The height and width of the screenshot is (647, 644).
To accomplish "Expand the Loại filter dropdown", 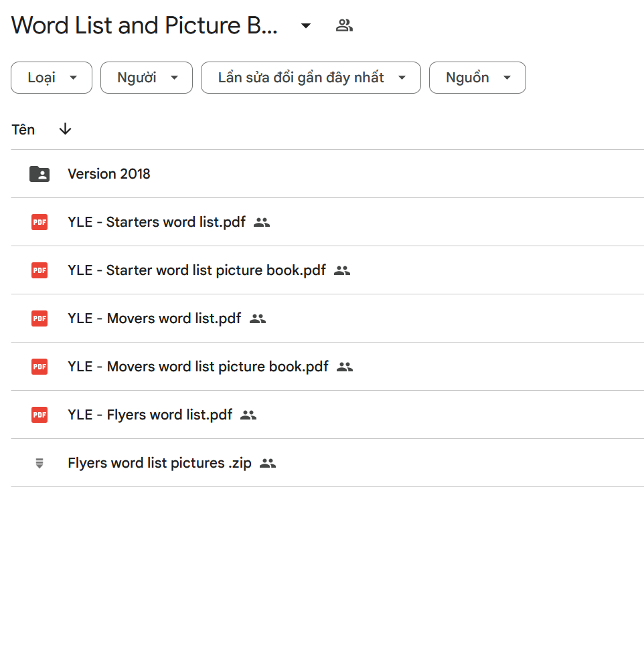I will [52, 78].
